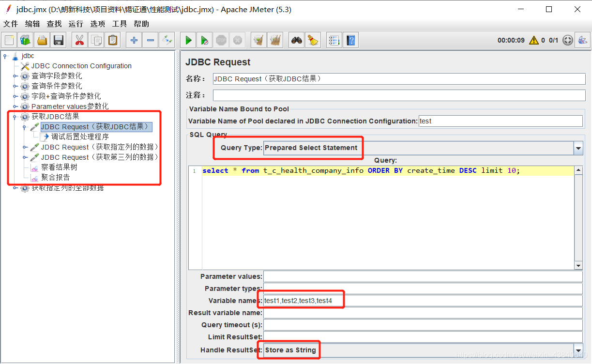Select JDBC Connection Configuration in the tree
The image size is (592, 364).
pos(81,66)
